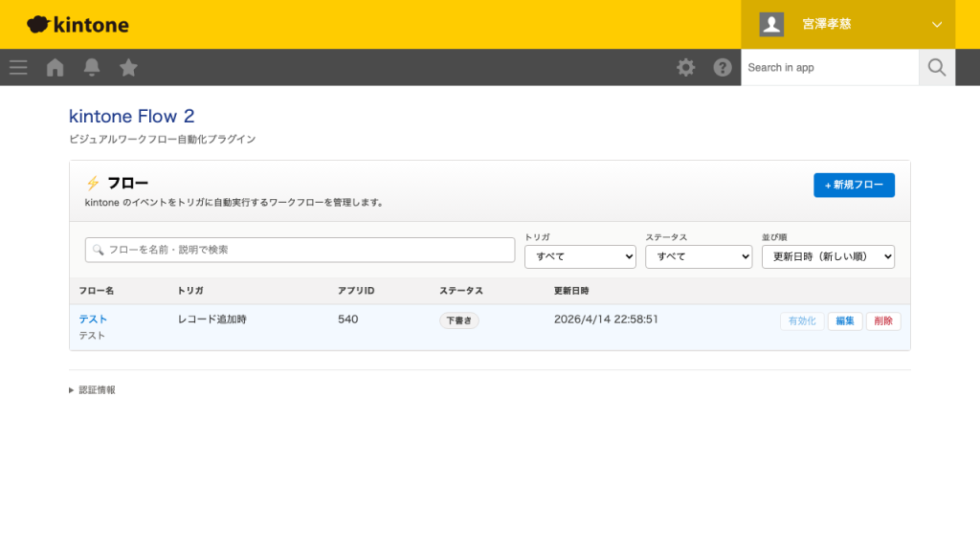Click the search magnifier button

(x=937, y=67)
